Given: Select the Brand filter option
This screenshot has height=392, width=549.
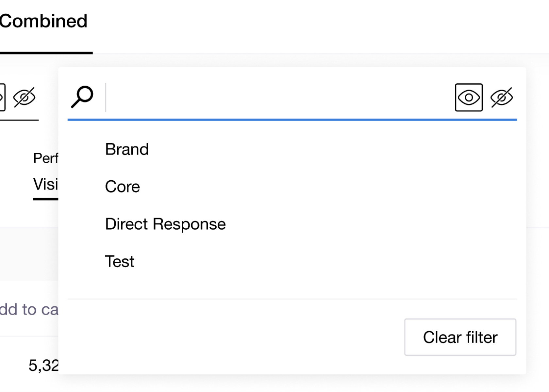Looking at the screenshot, I should (127, 150).
